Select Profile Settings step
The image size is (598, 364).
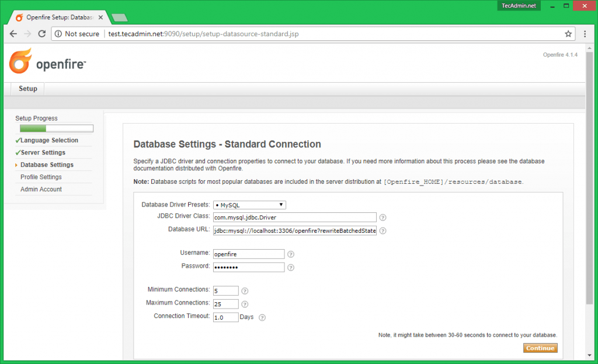[41, 177]
